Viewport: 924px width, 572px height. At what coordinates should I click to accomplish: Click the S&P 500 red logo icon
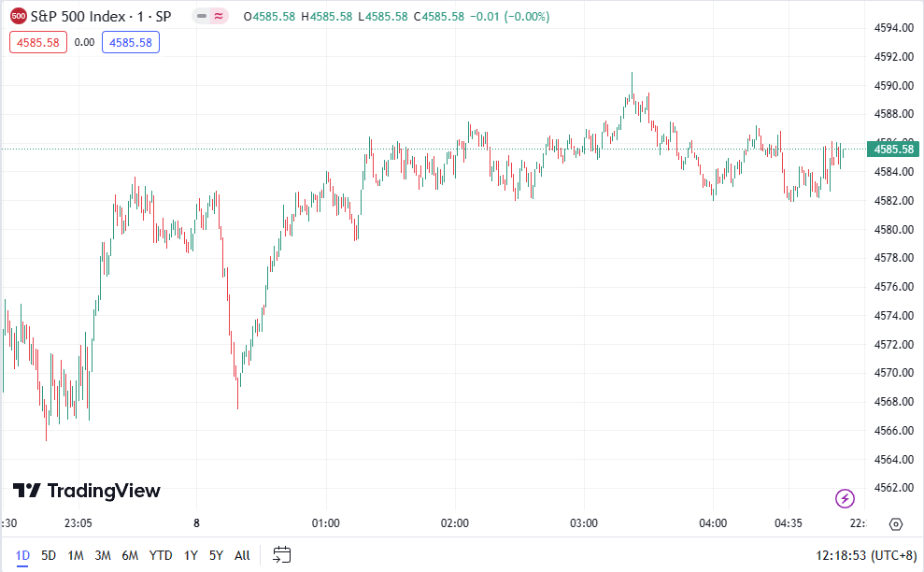click(19, 17)
